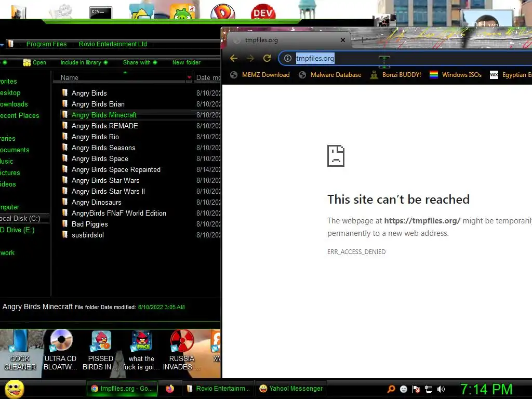
Task: Reload the tmpfiles.org page
Action: (267, 58)
